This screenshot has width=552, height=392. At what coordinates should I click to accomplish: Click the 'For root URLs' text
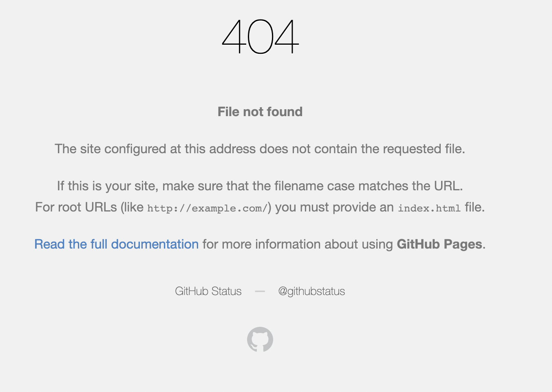pos(76,207)
